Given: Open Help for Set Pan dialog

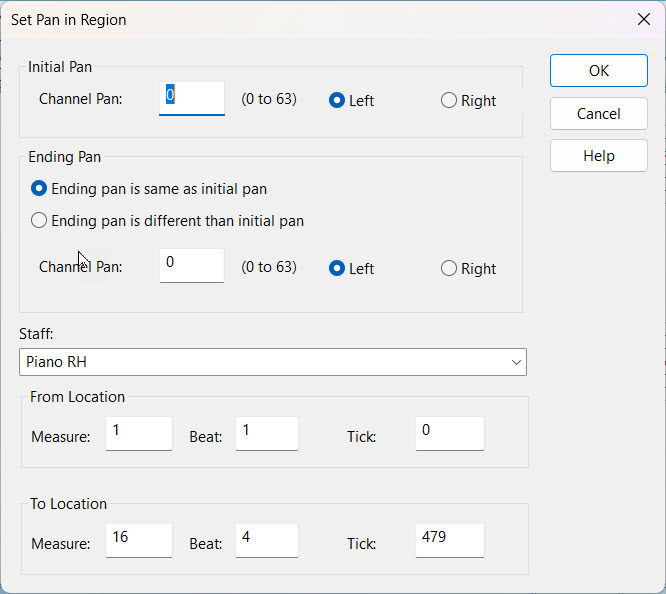Looking at the screenshot, I should pos(598,156).
